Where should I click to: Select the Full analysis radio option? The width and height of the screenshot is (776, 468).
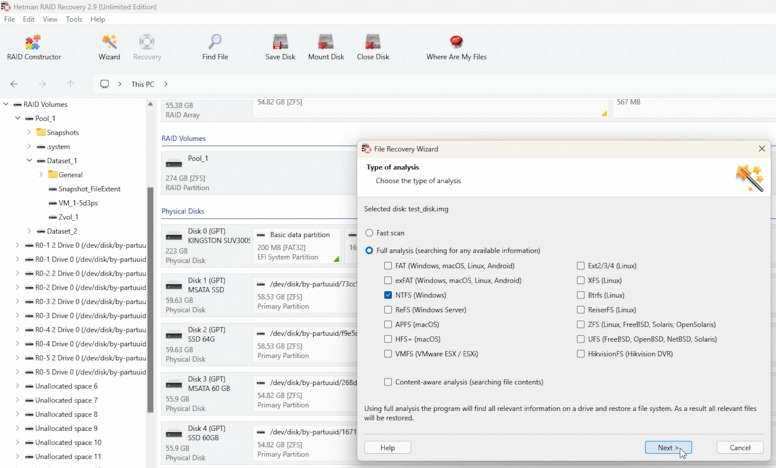(x=369, y=251)
